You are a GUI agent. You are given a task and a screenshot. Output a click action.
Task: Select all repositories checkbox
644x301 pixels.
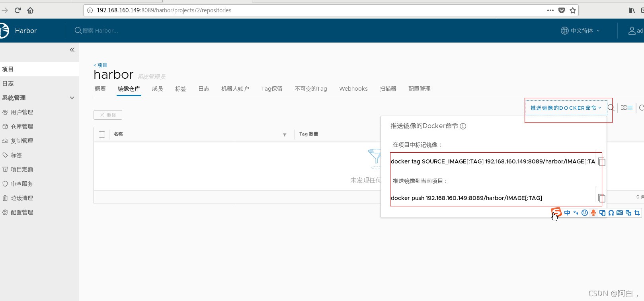pos(102,134)
